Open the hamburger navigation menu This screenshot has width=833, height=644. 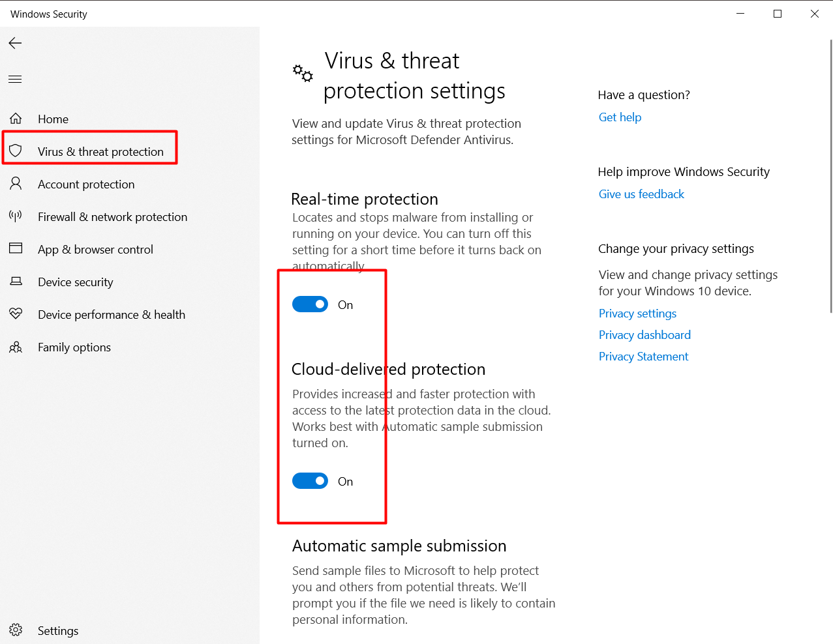click(x=15, y=80)
